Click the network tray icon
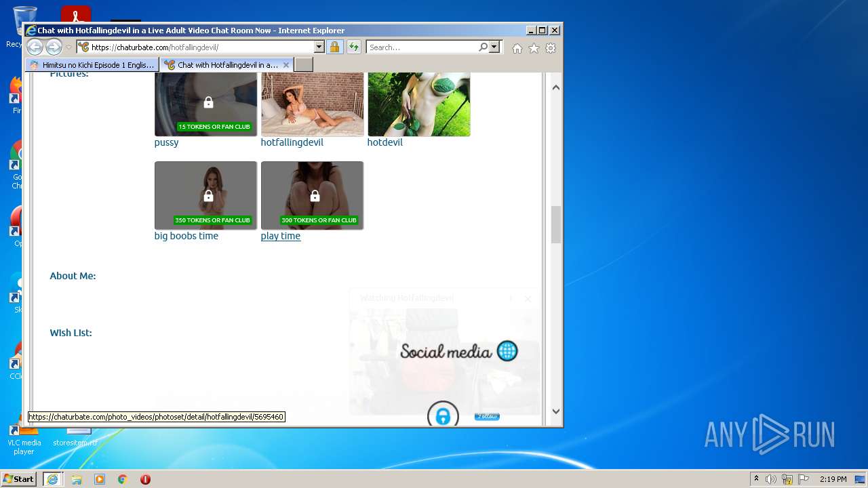Viewport: 868px width, 488px height. [x=787, y=479]
